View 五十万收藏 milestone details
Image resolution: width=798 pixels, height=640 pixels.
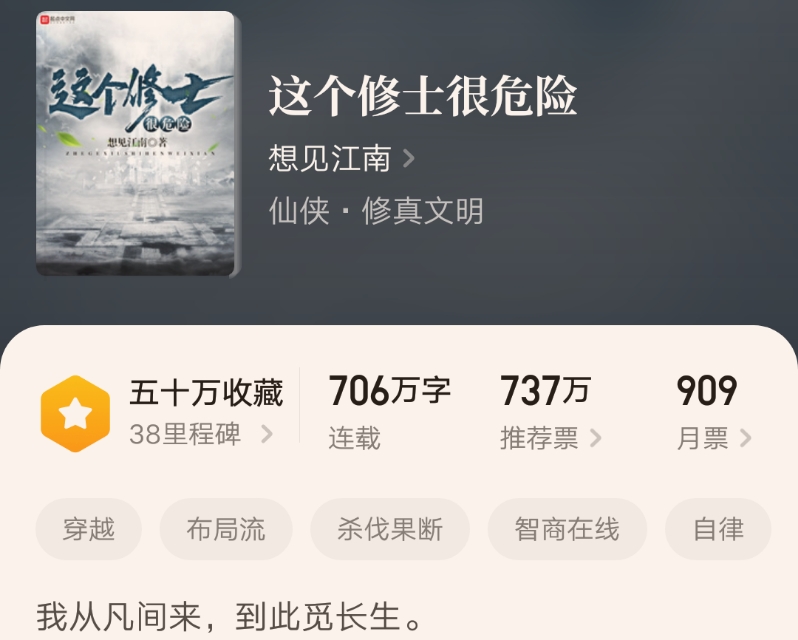tap(206, 393)
